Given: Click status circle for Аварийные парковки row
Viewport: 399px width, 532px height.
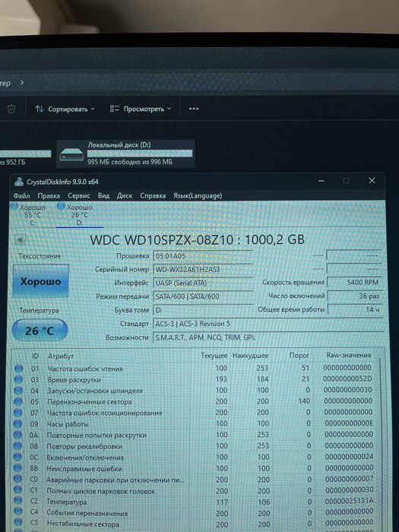Looking at the screenshot, I should tap(17, 480).
